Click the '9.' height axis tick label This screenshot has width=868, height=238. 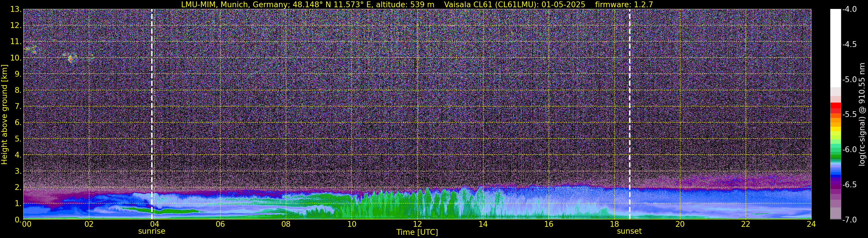point(18,74)
